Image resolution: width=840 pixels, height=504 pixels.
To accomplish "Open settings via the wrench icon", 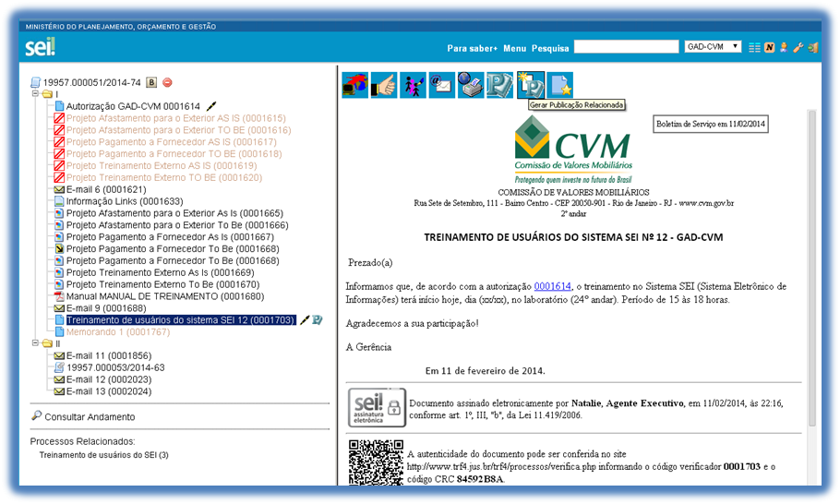I will 798,48.
